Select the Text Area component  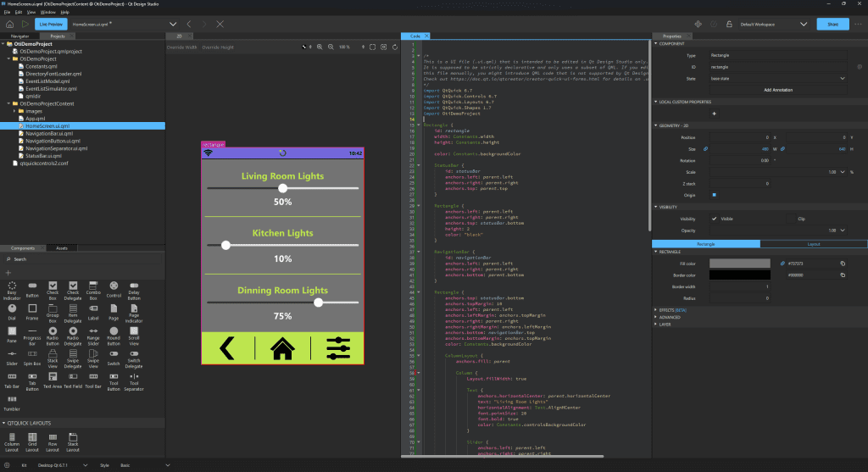pyautogui.click(x=53, y=380)
